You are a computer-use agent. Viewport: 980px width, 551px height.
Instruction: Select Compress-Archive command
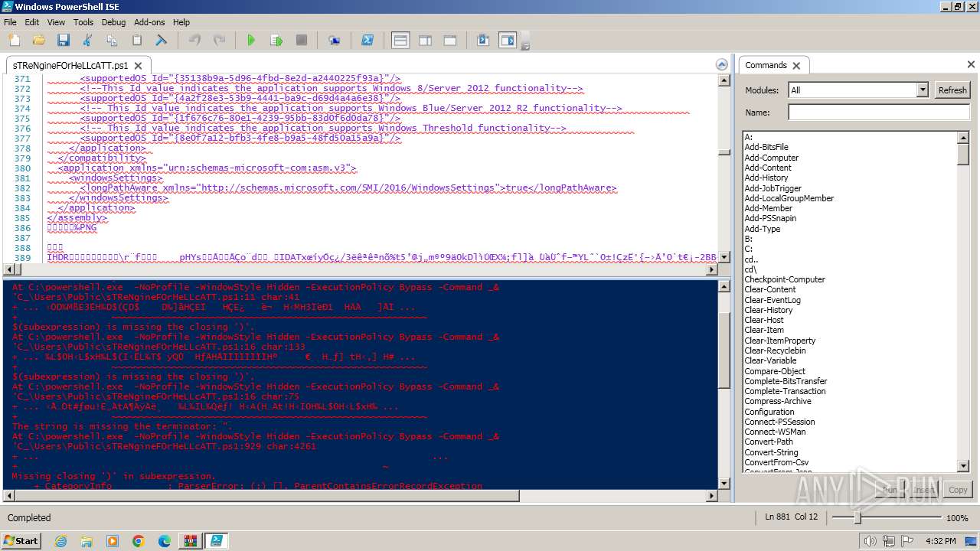point(778,401)
